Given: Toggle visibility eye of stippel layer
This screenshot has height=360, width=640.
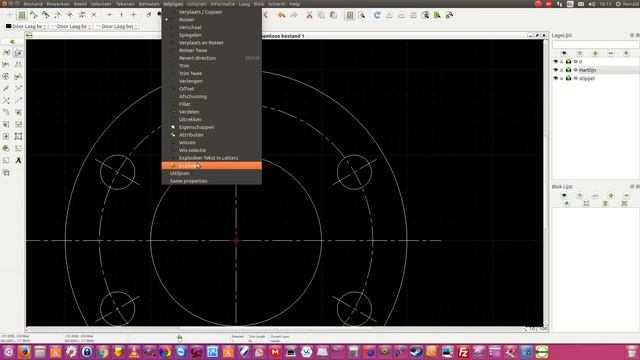Looking at the screenshot, I should pyautogui.click(x=556, y=78).
